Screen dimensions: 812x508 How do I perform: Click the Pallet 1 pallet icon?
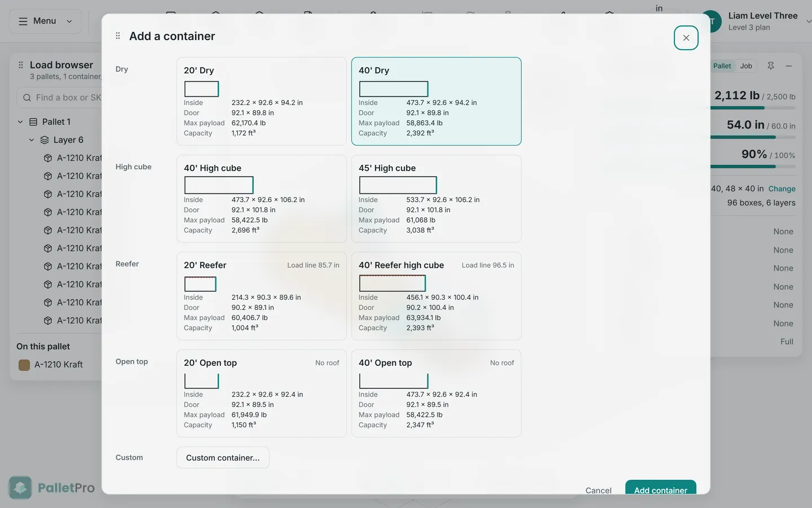[33, 122]
